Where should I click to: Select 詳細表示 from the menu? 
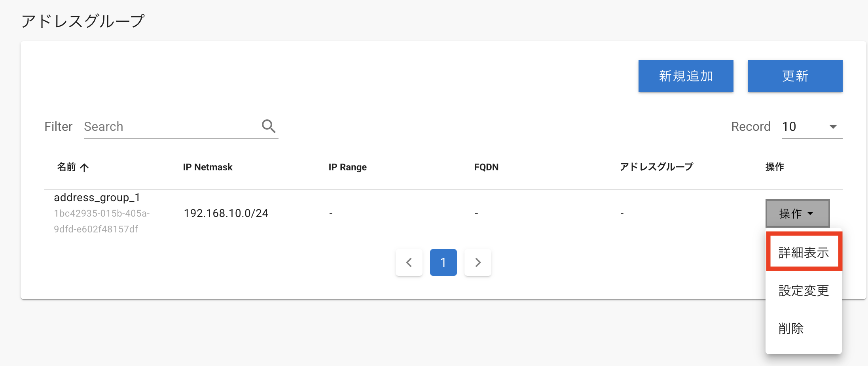pyautogui.click(x=804, y=252)
